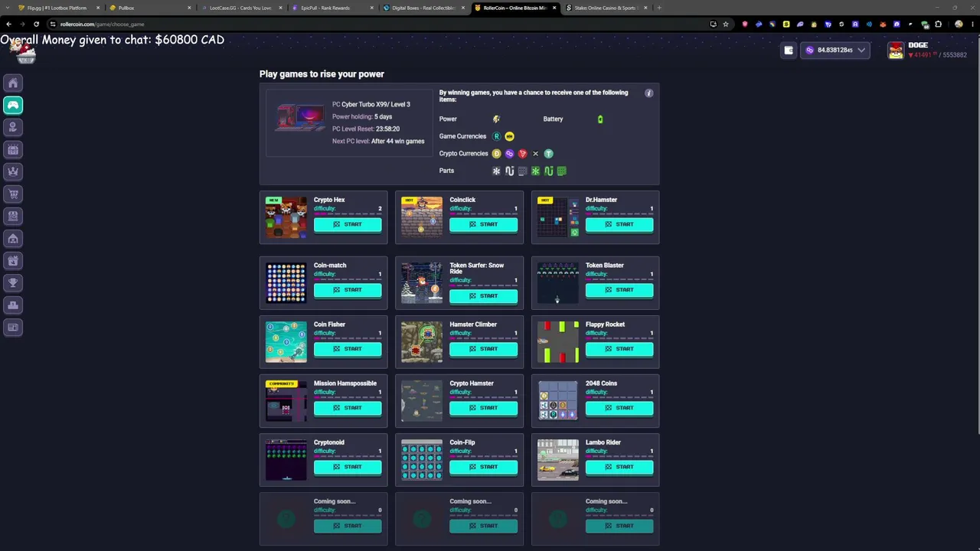Open the Home icon in the sidebar
This screenshot has height=551, width=980.
pos(13,83)
